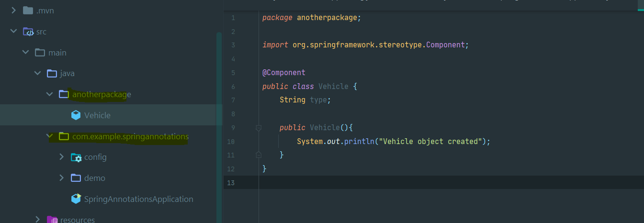Click the demo folder icon
Image resolution: width=644 pixels, height=223 pixels.
(76, 178)
